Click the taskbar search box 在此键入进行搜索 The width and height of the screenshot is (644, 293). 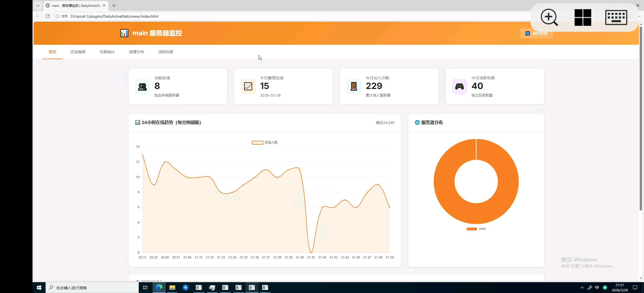coord(92,288)
